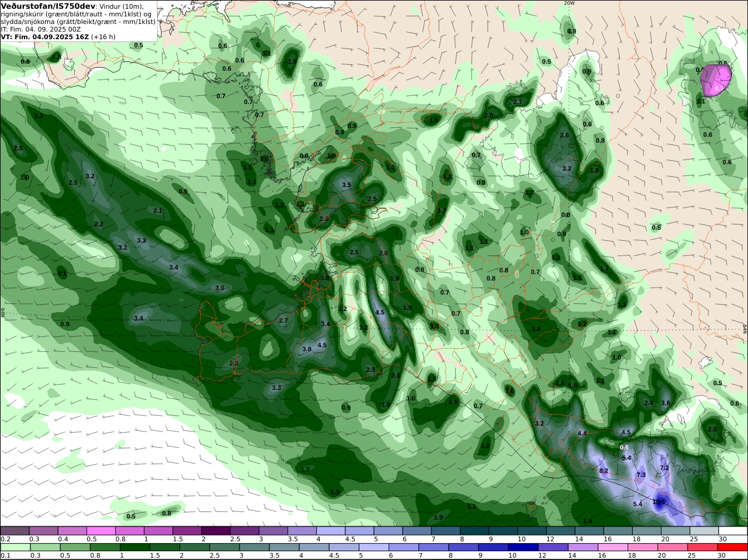Click the Veðurstofan/IS750dev title text
This screenshot has height=560, width=748.
pos(48,6)
